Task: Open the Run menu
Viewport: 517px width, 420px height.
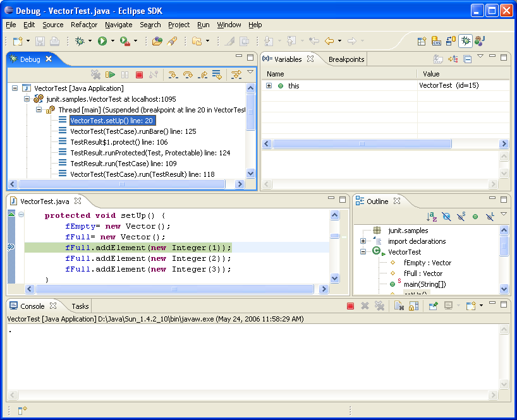Action: click(x=204, y=25)
